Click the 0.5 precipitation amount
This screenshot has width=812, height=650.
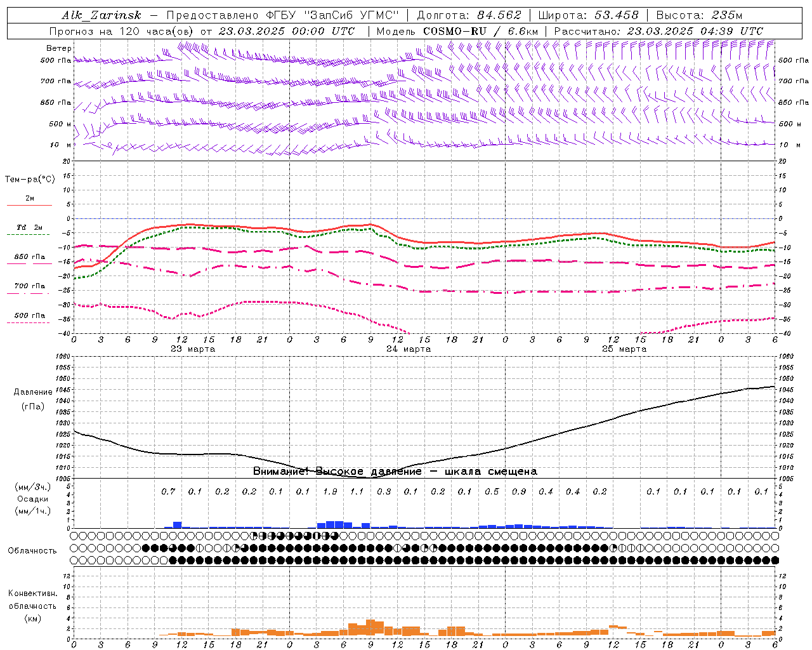492,491
